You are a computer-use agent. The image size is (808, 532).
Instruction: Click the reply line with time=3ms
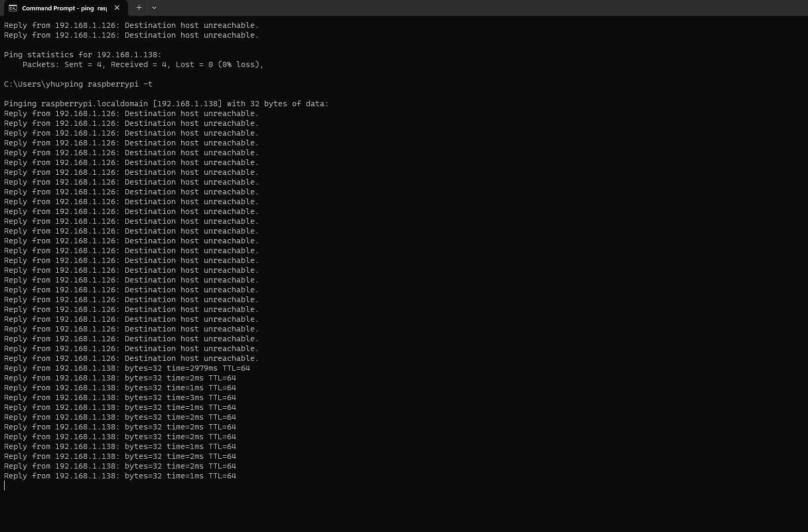[120, 397]
